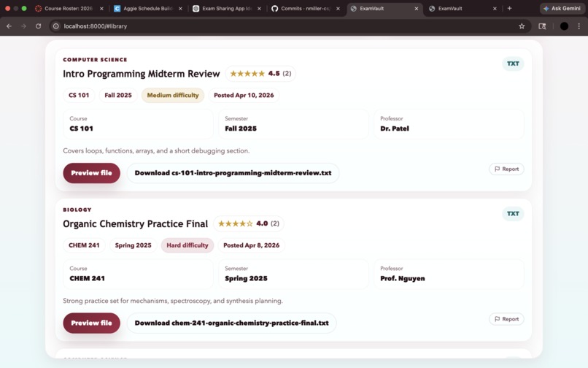
Task: Click the TXT badge on the CHEM 241 card
Action: click(x=513, y=214)
